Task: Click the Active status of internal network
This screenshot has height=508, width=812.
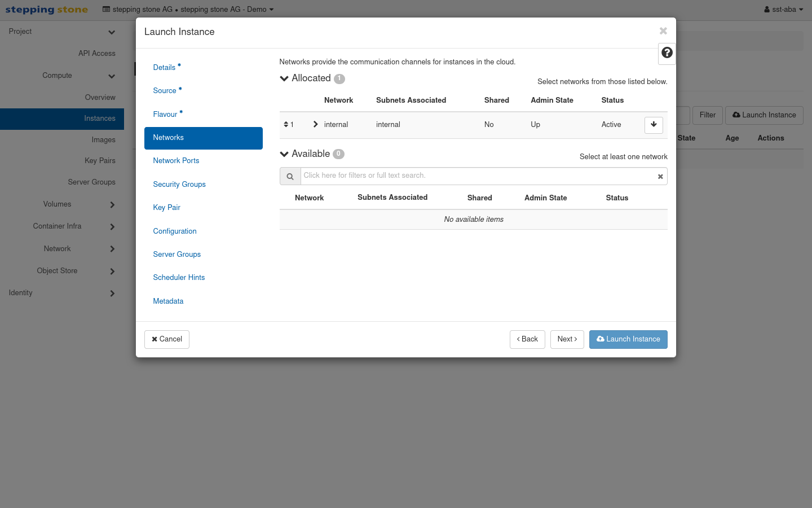Action: point(611,125)
